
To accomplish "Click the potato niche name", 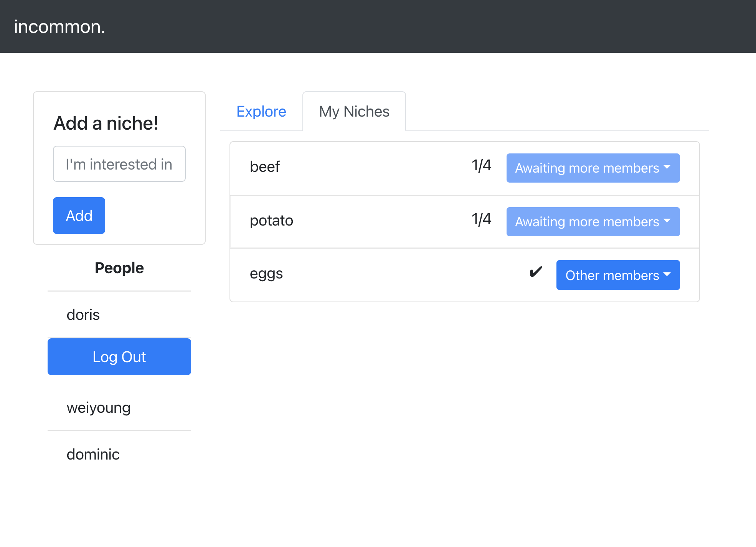I will point(271,221).
